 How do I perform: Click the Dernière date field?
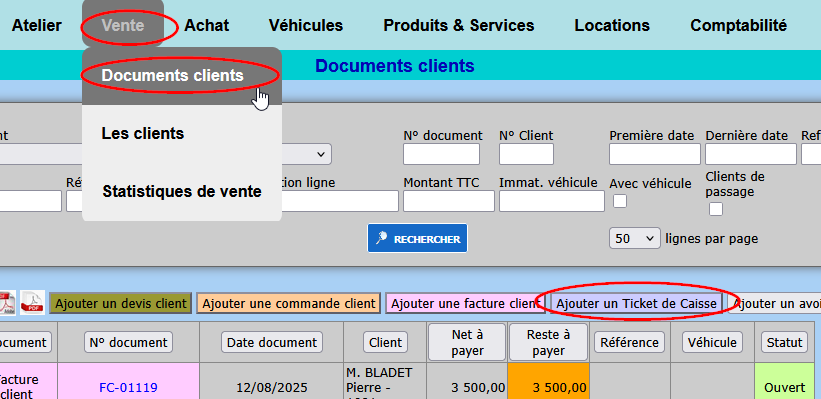click(x=751, y=154)
